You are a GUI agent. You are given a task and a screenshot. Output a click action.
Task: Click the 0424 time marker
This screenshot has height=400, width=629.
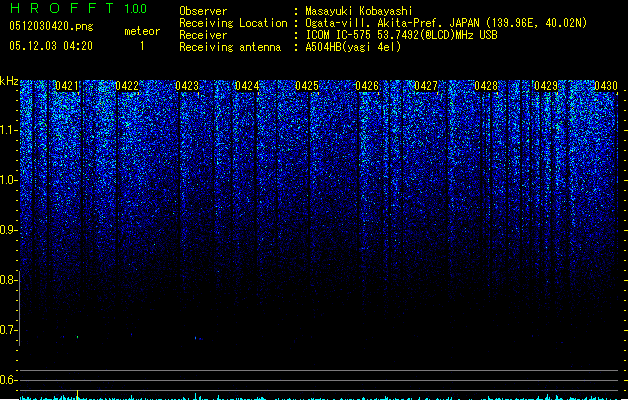coord(247,86)
